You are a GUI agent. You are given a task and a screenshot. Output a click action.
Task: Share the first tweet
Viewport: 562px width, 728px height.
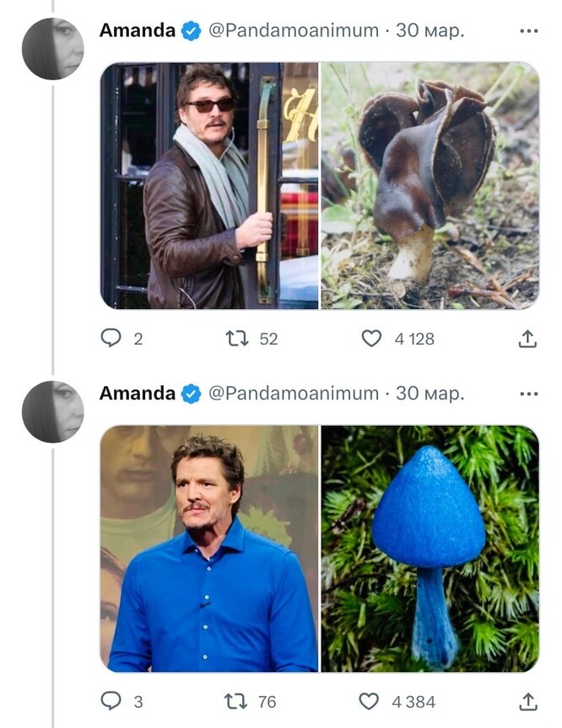click(x=527, y=339)
